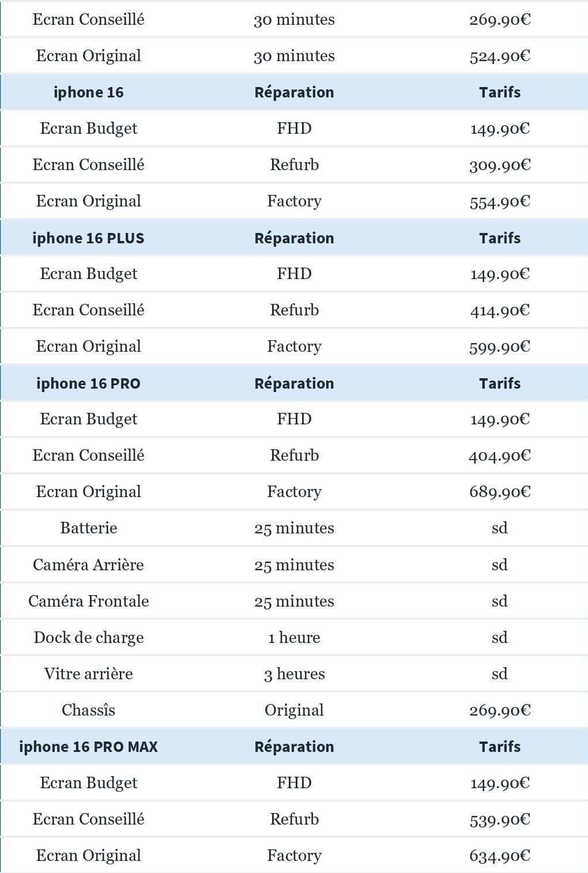The image size is (588, 873).
Task: Click the 689.90€ price in iphone 16 PRO
Action: click(x=500, y=492)
